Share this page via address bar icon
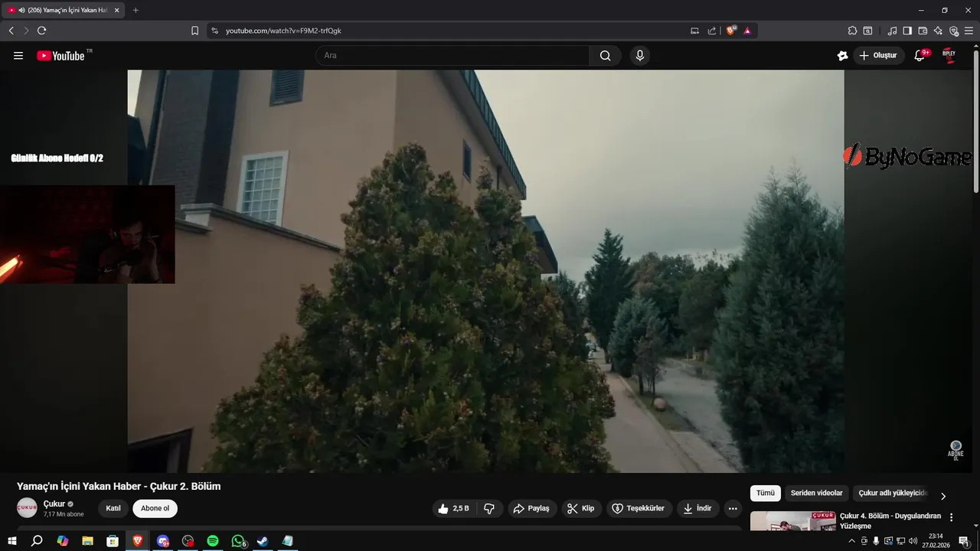 [x=712, y=31]
